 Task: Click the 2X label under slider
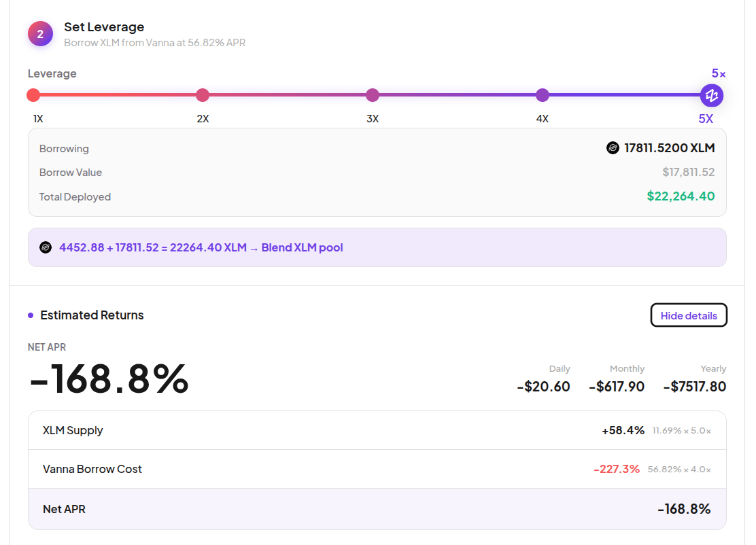[x=203, y=118]
